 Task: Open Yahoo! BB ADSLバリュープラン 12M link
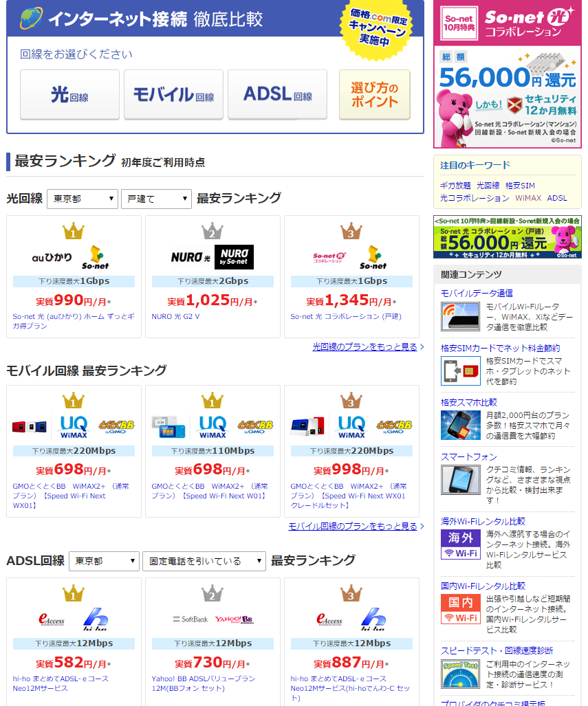204,683
